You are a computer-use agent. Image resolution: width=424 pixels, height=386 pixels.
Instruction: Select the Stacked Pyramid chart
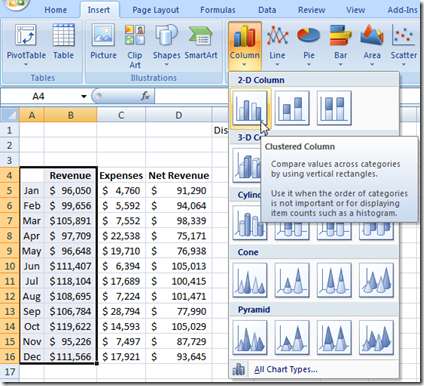(292, 337)
